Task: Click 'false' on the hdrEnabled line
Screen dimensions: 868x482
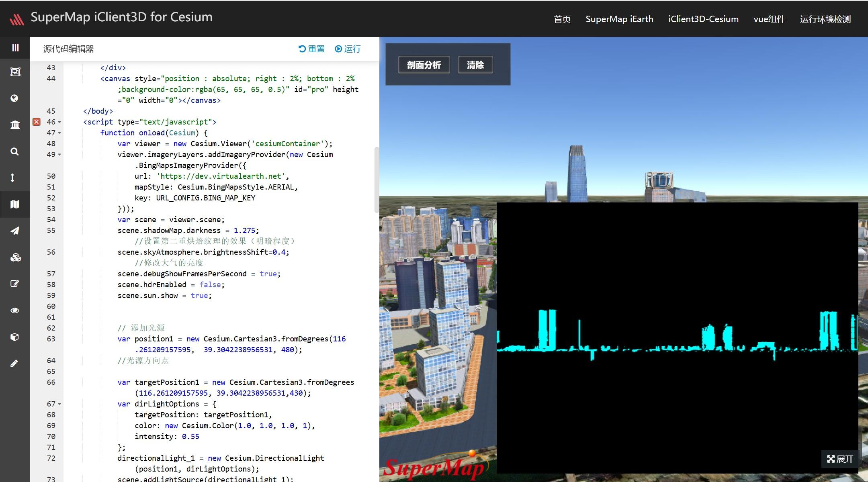Action: coord(210,284)
